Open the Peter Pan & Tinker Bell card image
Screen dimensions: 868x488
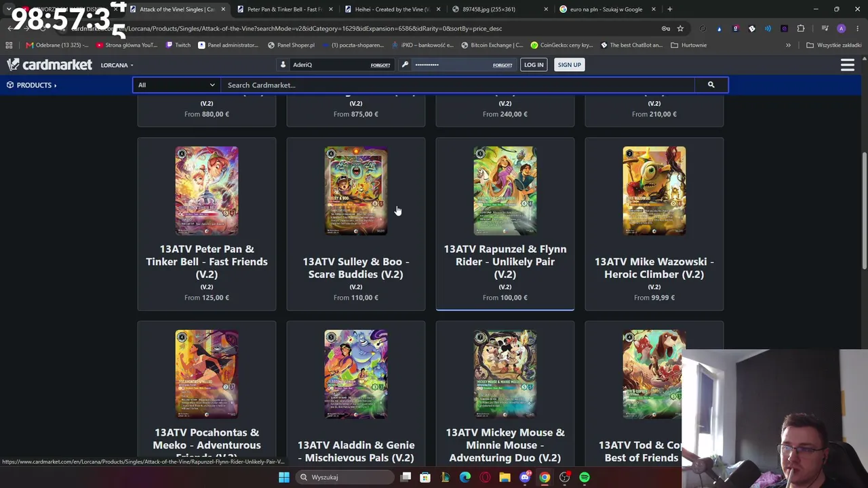click(207, 190)
